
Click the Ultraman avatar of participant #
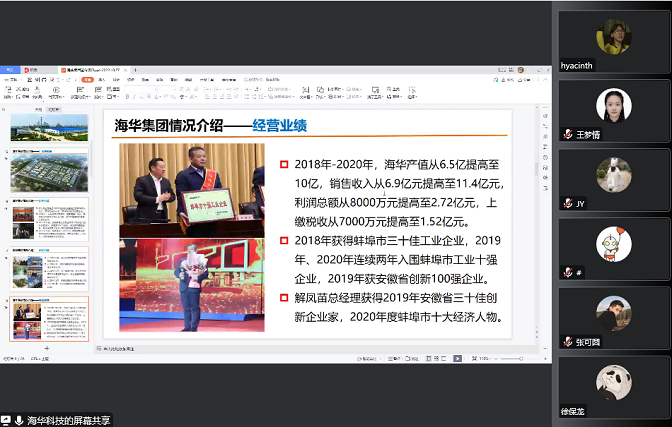pos(613,245)
